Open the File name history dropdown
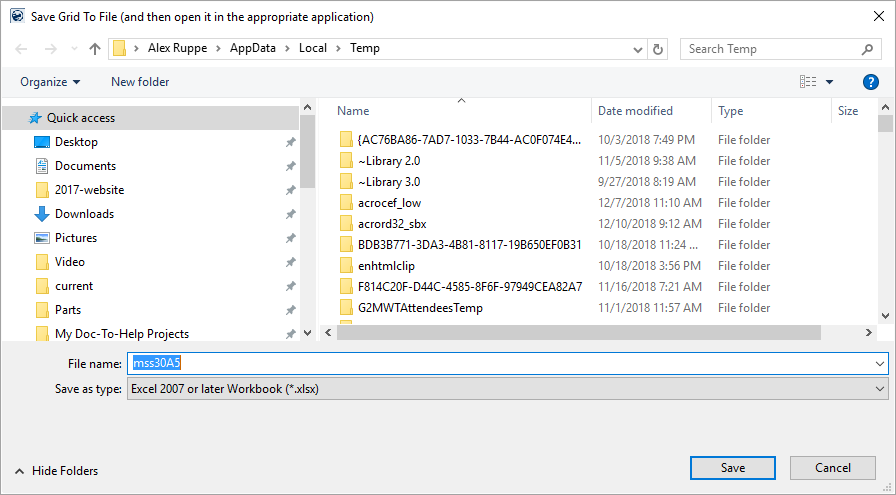 (880, 364)
